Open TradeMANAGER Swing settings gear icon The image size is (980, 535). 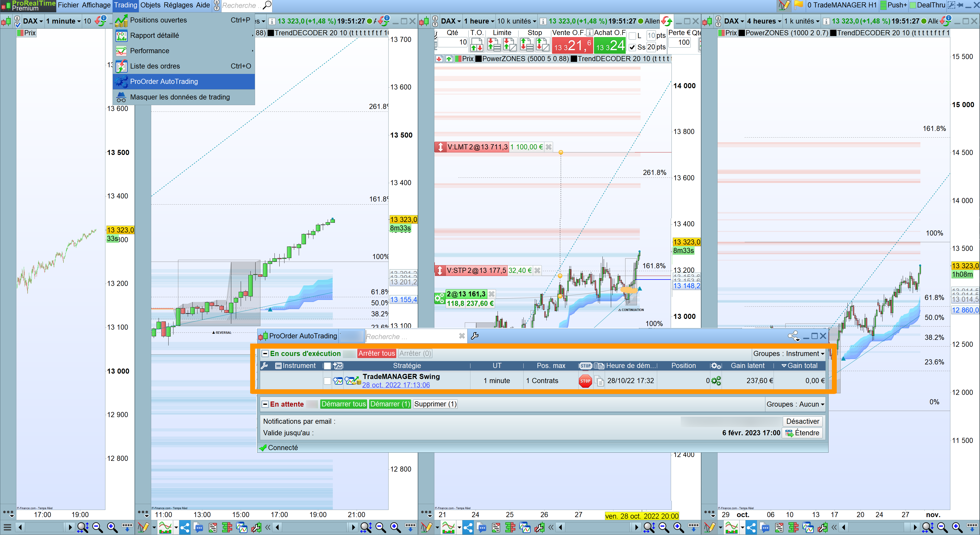[x=716, y=381]
